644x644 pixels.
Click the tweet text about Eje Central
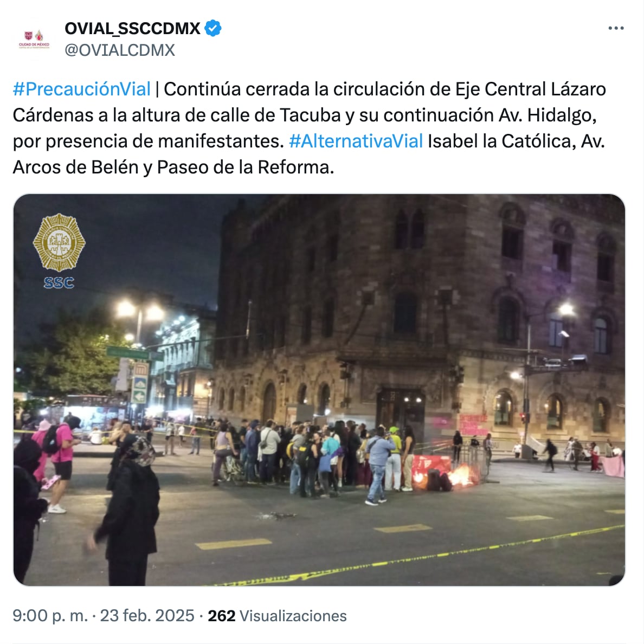[x=310, y=128]
